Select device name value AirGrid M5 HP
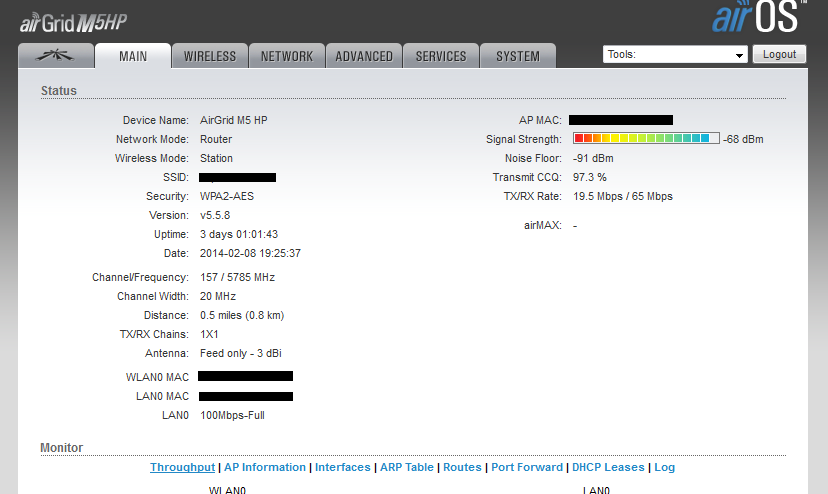 [233, 120]
